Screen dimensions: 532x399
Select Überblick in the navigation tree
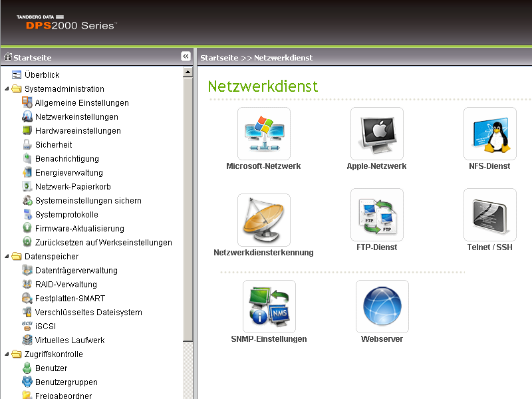[x=42, y=74]
